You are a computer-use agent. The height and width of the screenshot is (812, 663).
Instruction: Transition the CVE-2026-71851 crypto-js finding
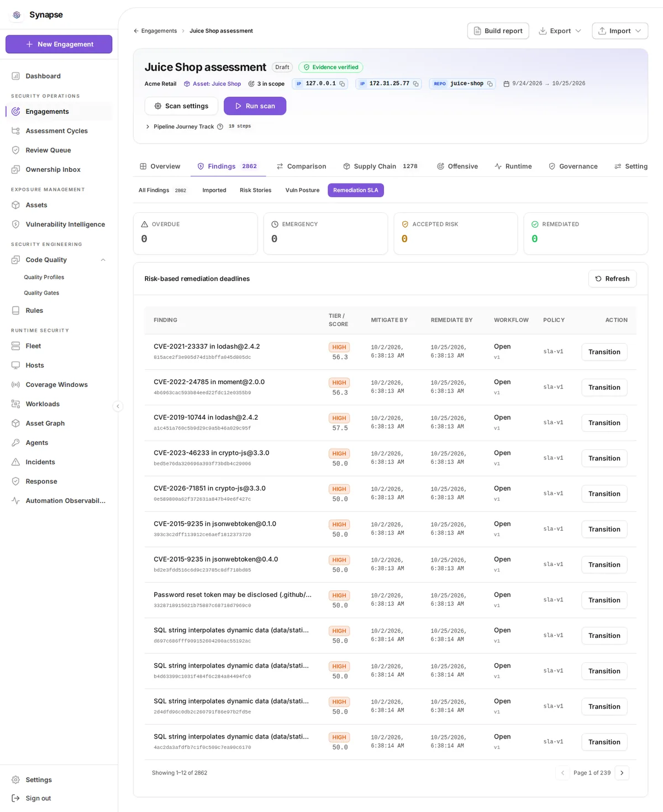coord(604,494)
